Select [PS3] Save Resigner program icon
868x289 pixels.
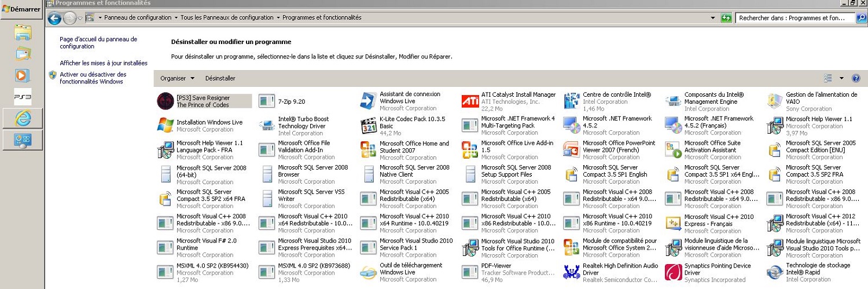pyautogui.click(x=165, y=101)
